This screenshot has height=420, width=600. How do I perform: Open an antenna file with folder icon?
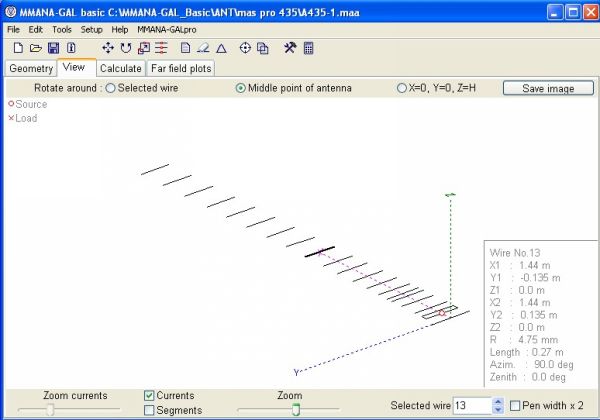36,48
